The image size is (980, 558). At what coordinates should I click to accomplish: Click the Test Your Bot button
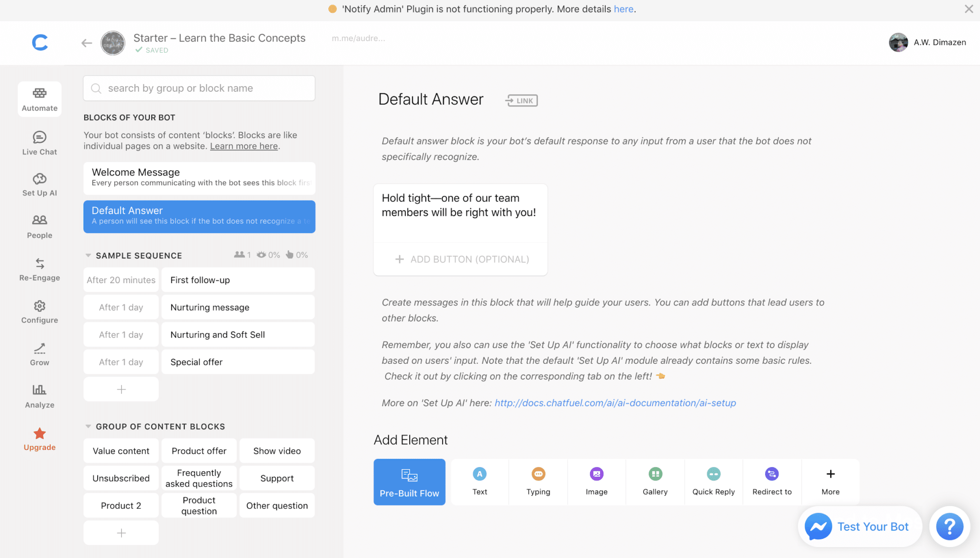859,526
